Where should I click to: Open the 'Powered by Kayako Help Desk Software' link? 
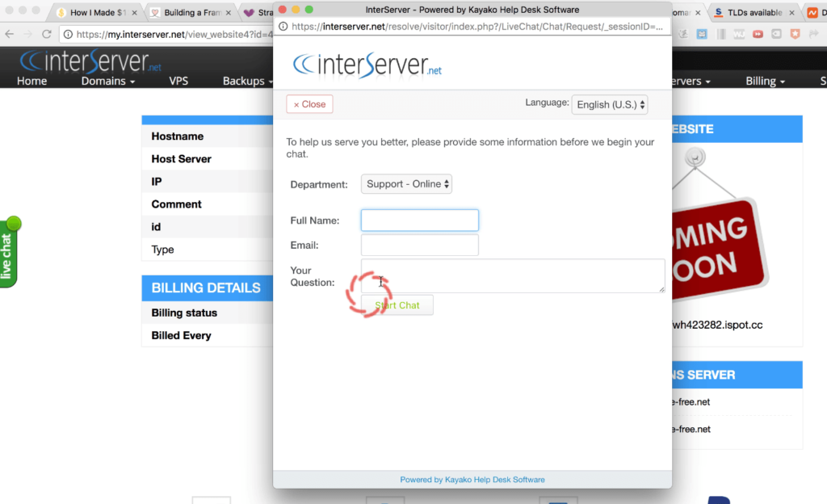472,480
